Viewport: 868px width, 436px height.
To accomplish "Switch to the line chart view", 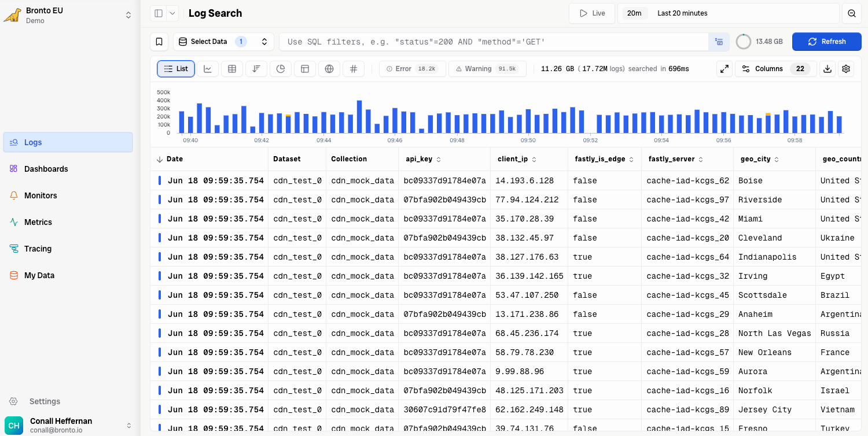I will (208, 69).
